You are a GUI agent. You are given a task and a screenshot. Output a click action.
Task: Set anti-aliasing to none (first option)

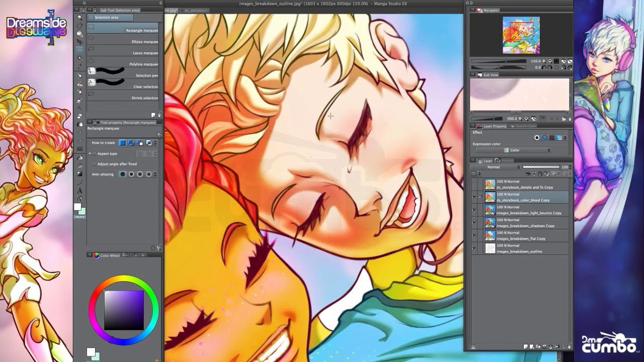pos(122,174)
